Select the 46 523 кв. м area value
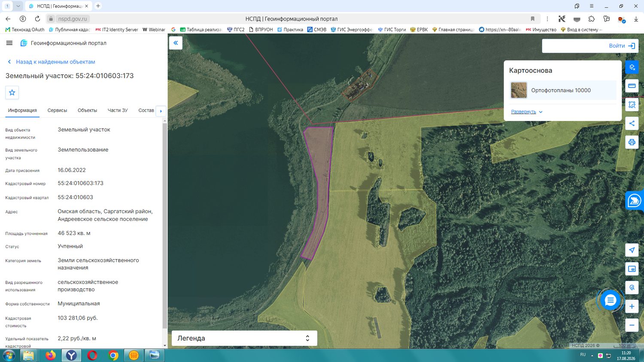This screenshot has height=362, width=644. [74, 233]
